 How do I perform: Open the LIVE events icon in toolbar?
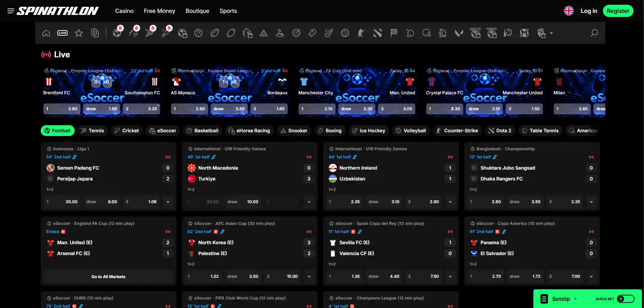click(62, 33)
